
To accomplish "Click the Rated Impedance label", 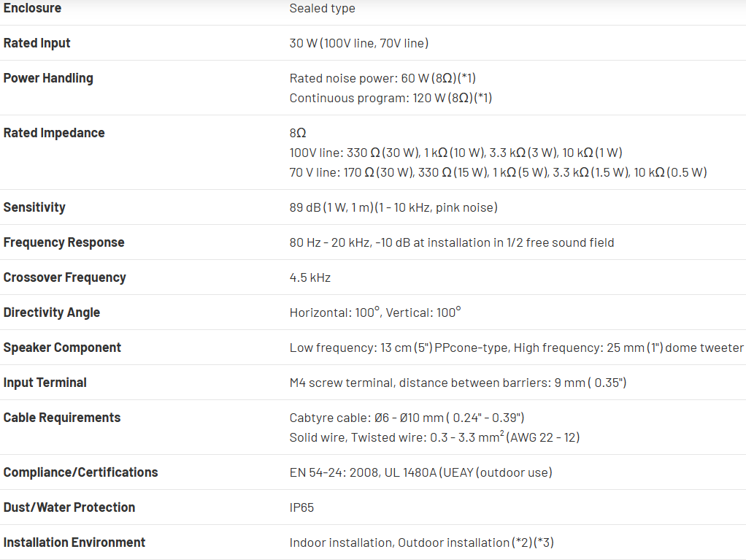I will point(54,133).
